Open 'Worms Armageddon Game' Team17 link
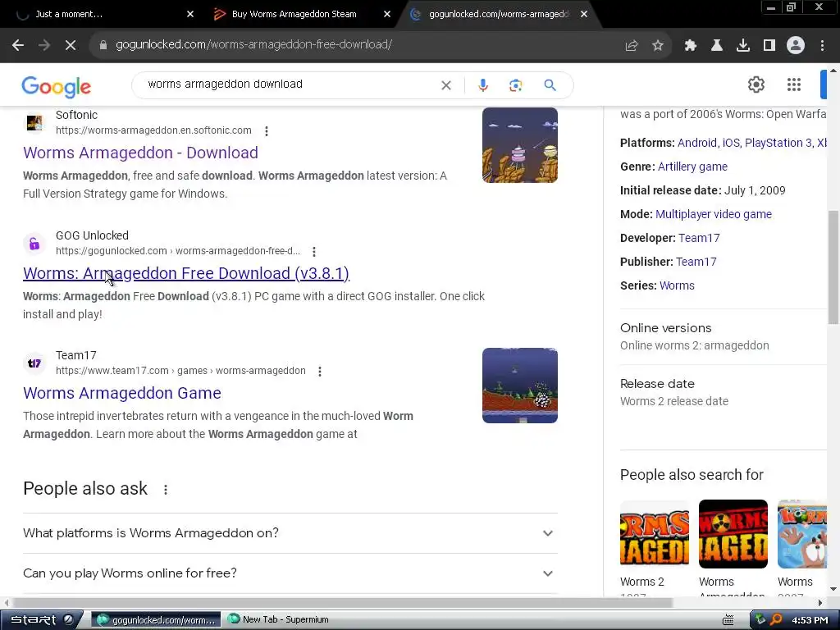This screenshot has width=840, height=630. pyautogui.click(x=122, y=393)
